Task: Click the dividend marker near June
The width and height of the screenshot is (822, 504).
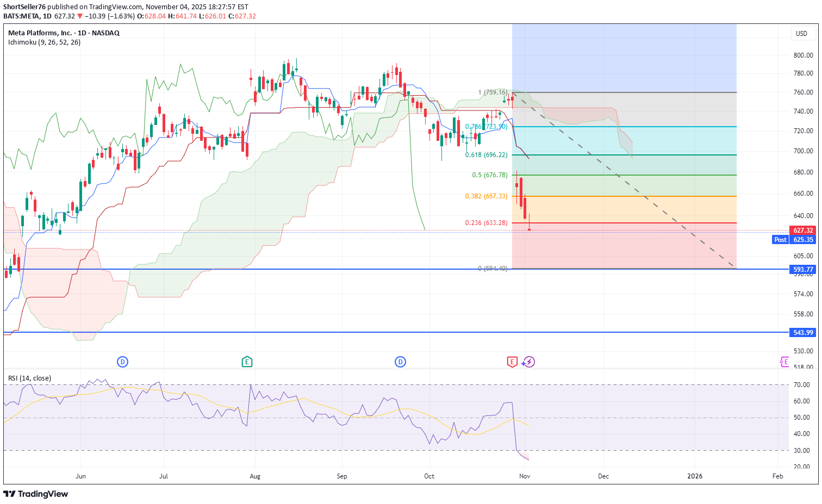Action: (x=122, y=362)
